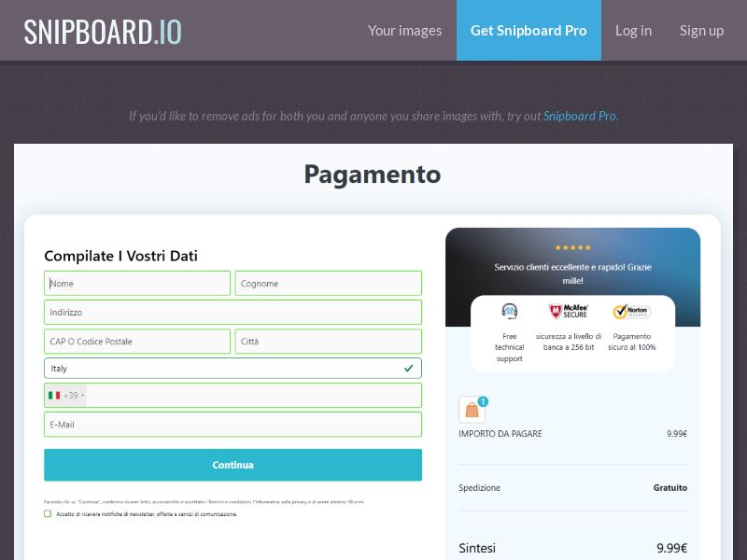Open the Italy country selector

[x=233, y=368]
